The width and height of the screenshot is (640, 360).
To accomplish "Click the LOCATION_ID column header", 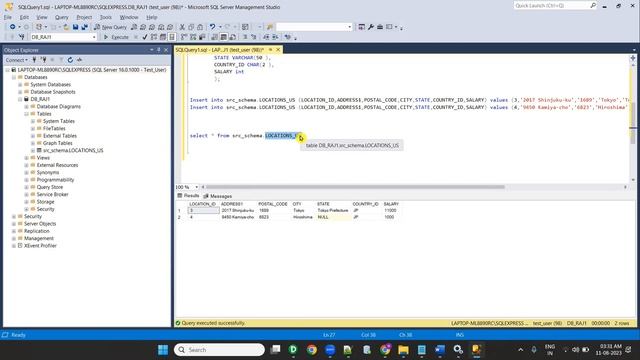I will coord(202,204).
